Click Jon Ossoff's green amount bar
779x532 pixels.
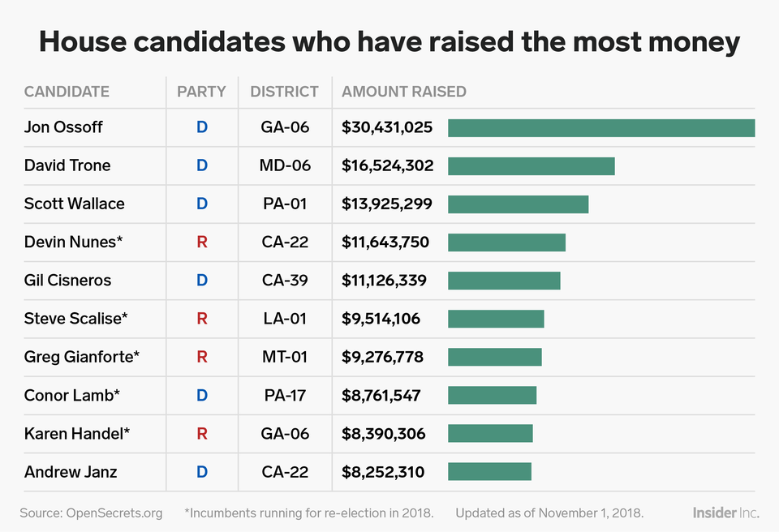[x=600, y=128]
